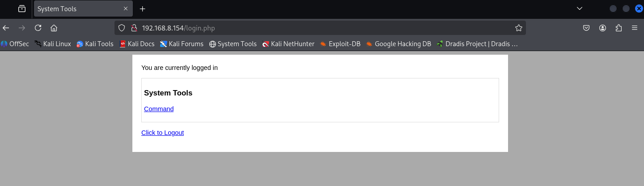
Task: Open the Google Hacking DB bookmark
Action: click(x=398, y=44)
